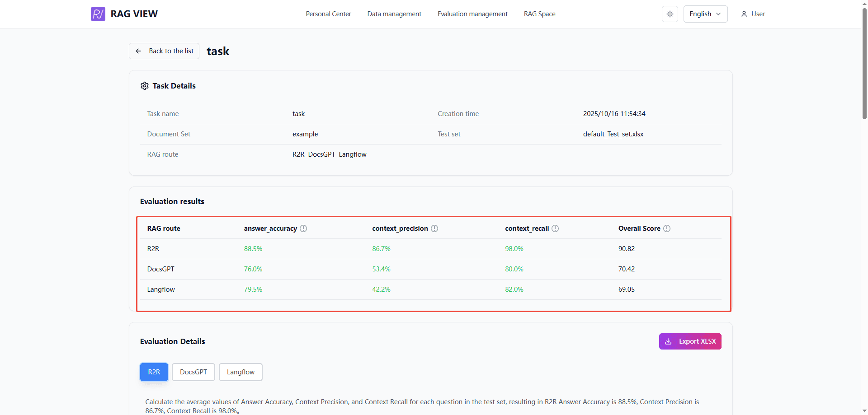Open the Overall Score info tooltip icon
Viewport: 868px width, 415px height.
667,228
